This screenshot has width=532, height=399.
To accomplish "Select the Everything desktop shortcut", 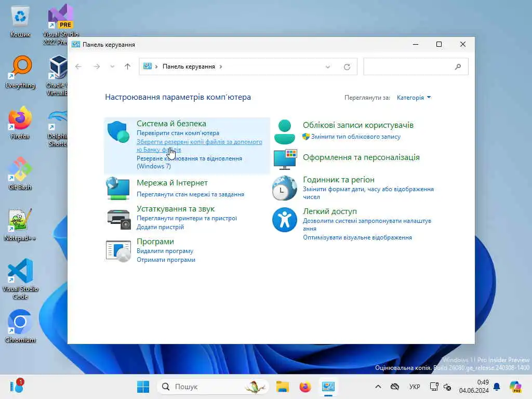I will pos(20,72).
